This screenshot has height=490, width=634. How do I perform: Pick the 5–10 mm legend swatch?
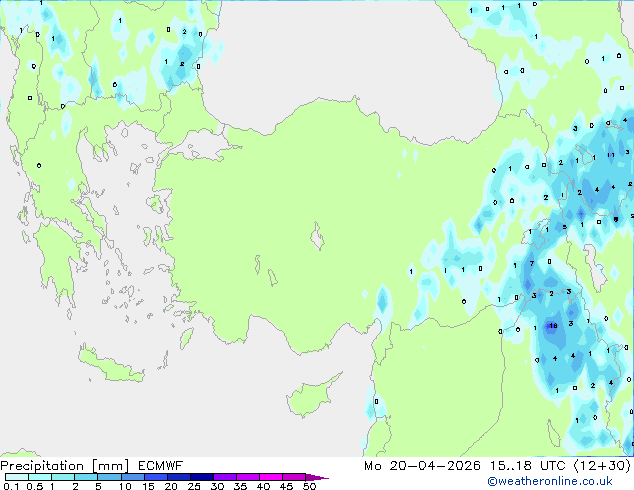tap(109, 477)
